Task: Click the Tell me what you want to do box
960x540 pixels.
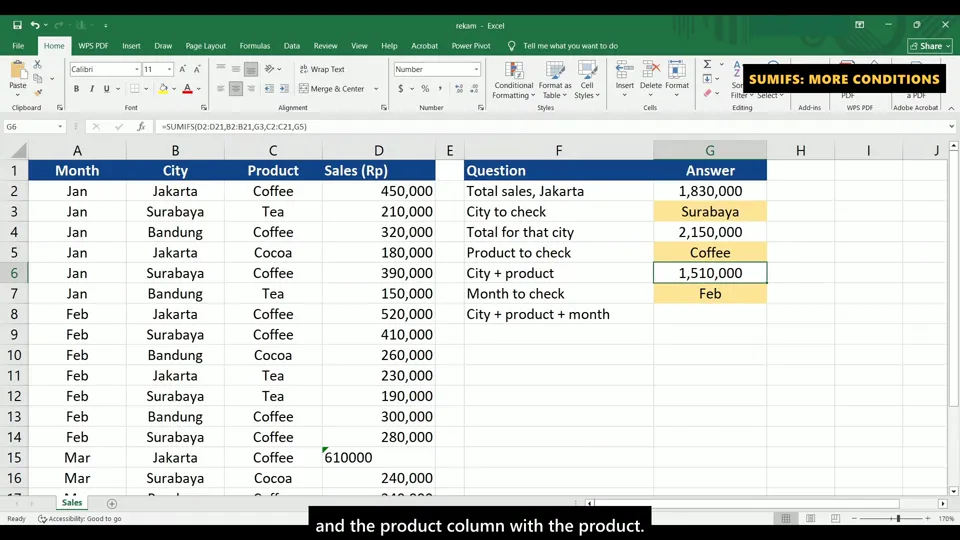Action: [563, 46]
